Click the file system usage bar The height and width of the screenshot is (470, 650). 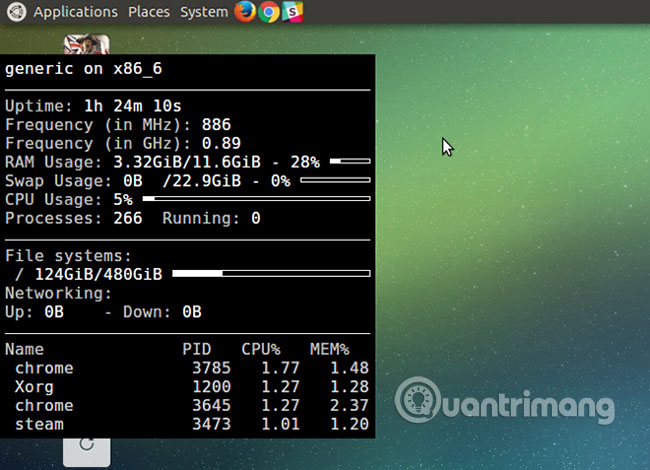click(x=271, y=273)
